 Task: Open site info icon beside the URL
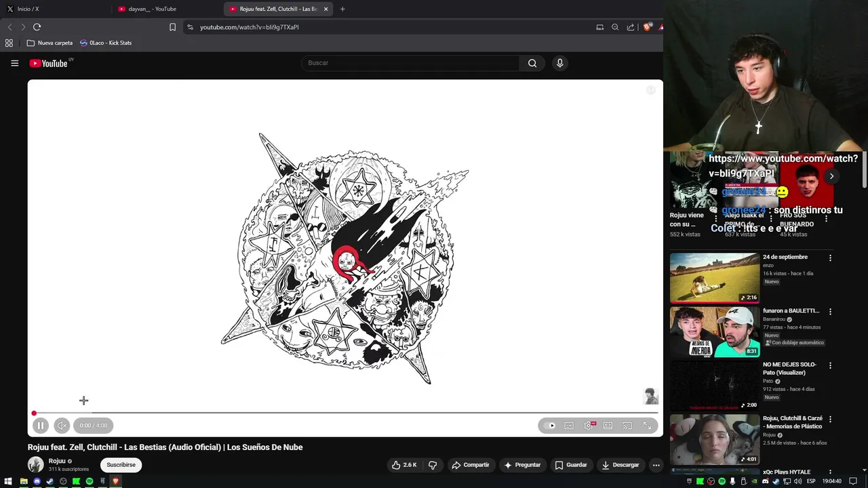click(190, 27)
